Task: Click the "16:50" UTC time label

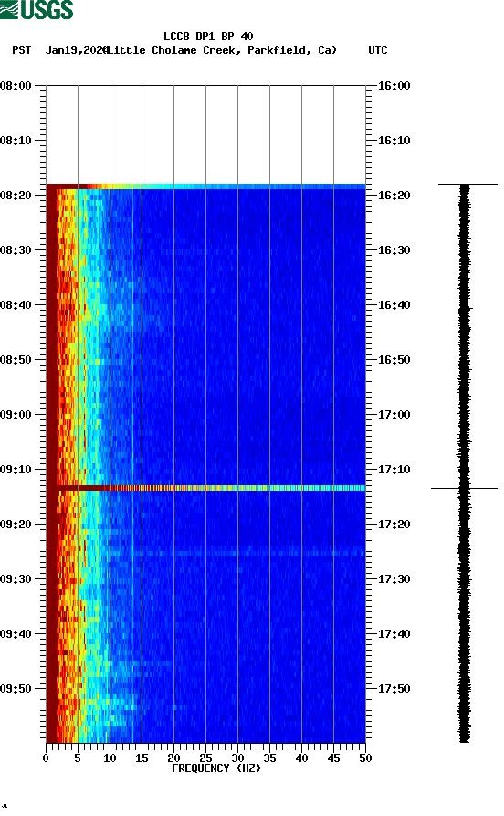Action: click(x=394, y=360)
